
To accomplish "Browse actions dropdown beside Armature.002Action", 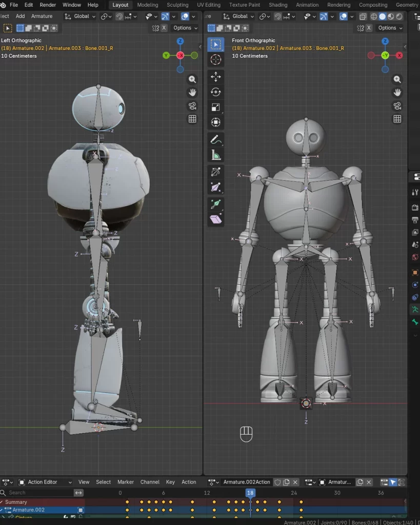I will [213, 482].
